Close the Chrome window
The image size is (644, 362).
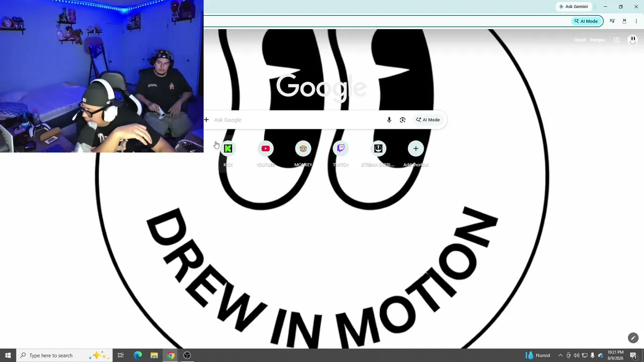coord(636,7)
